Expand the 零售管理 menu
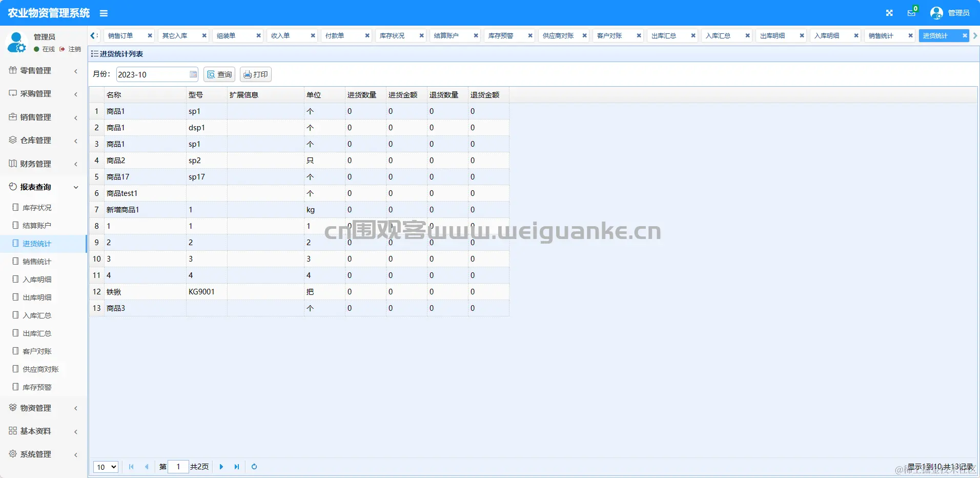This screenshot has height=478, width=980. (43, 70)
